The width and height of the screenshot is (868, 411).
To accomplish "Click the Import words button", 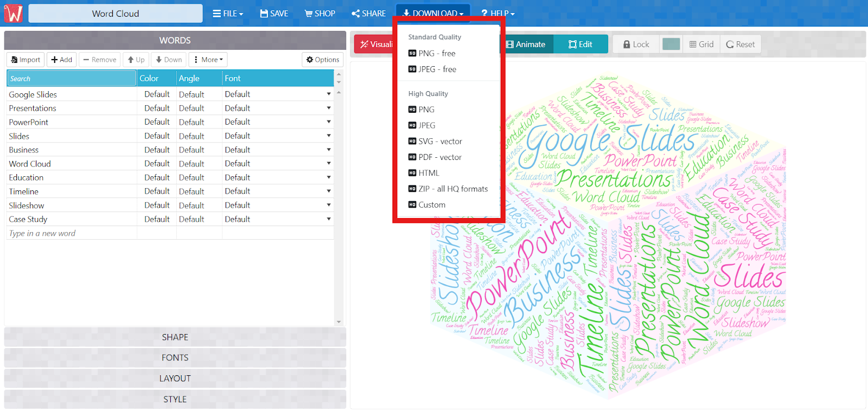I will 25,60.
